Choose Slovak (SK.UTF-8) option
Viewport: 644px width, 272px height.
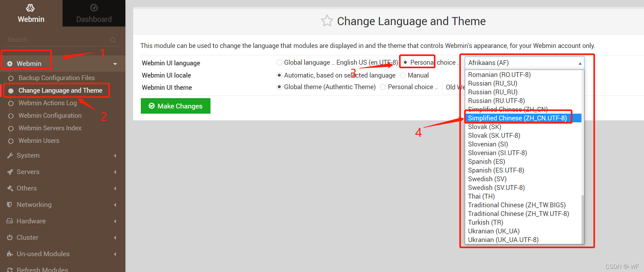coord(523,136)
